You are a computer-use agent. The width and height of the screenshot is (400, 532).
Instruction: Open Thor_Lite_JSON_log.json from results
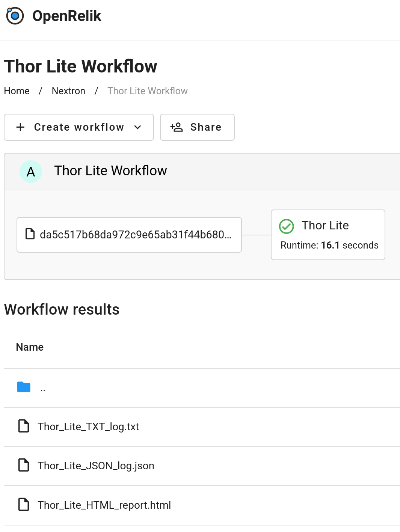[96, 466]
